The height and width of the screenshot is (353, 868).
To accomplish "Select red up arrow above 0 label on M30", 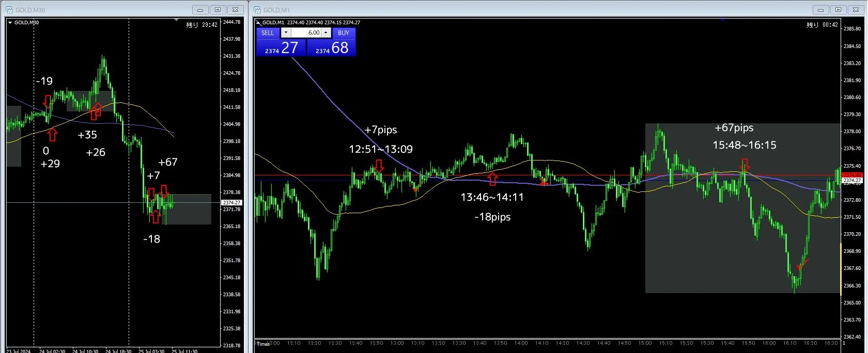I will (x=52, y=135).
